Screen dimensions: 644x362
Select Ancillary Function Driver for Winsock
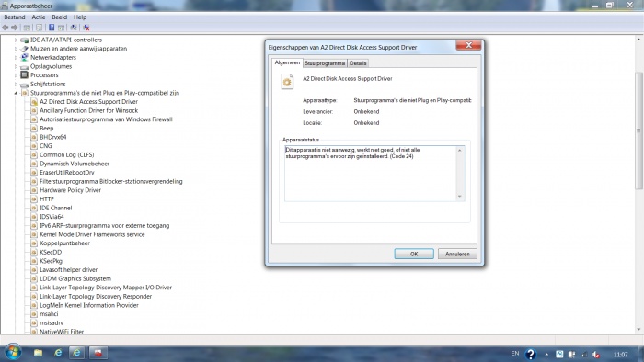(88, 110)
